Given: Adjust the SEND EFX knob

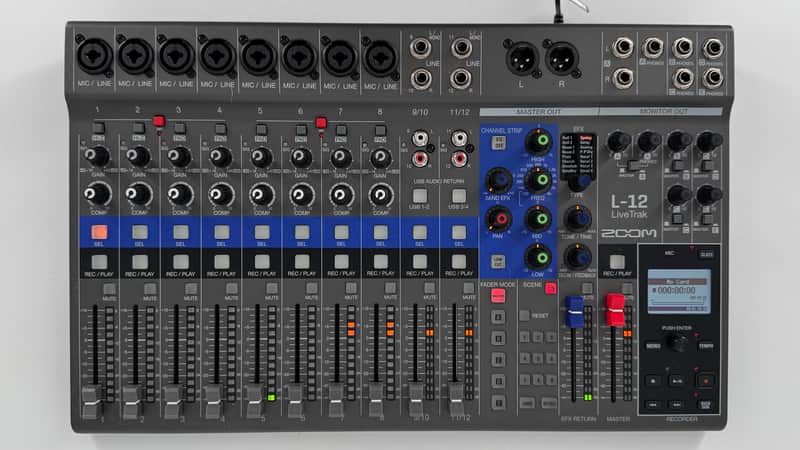Looking at the screenshot, I should (498, 180).
